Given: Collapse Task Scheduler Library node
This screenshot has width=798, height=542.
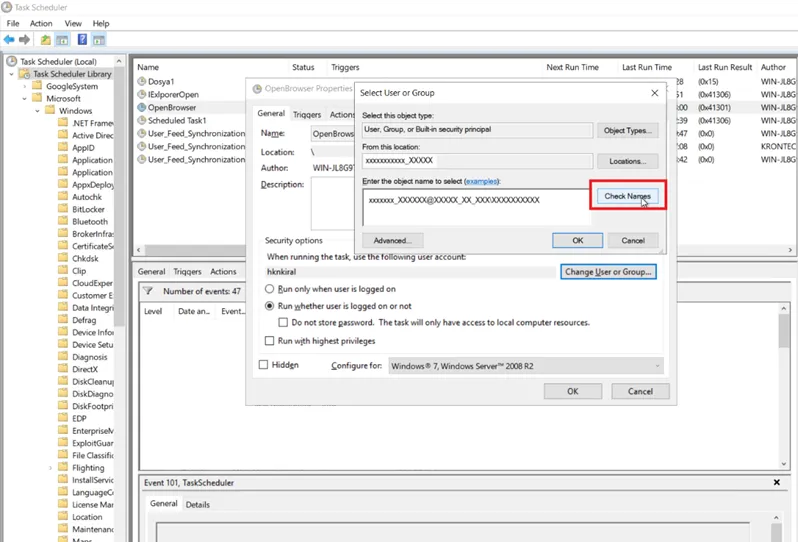Looking at the screenshot, I should (x=12, y=74).
